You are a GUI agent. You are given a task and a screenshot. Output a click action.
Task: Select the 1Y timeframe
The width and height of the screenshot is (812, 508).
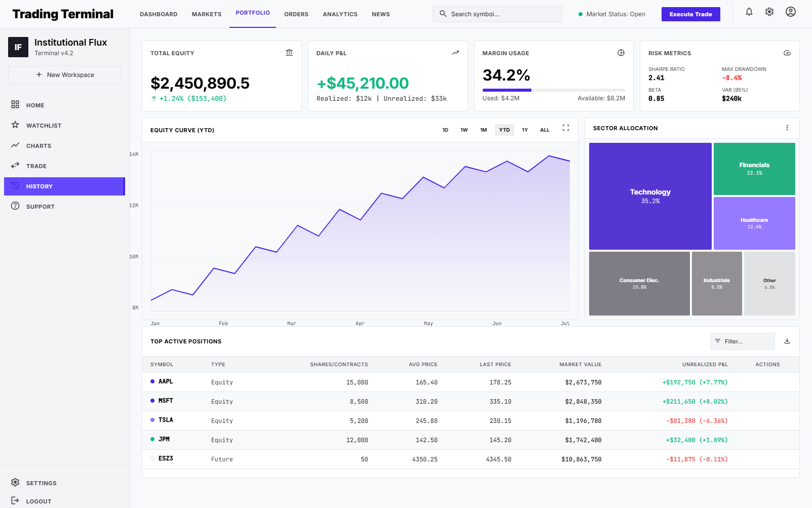525,130
